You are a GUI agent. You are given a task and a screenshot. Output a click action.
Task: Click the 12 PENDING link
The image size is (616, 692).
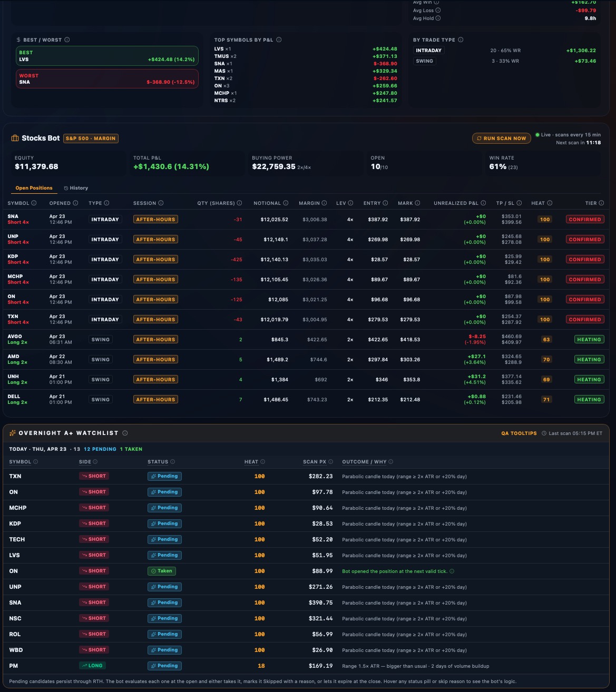101,449
